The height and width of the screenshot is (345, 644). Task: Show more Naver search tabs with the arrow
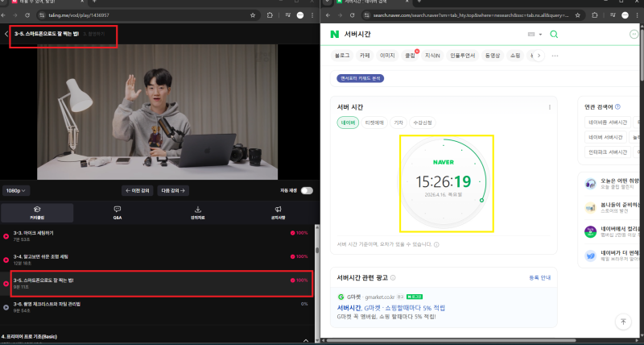pos(539,55)
